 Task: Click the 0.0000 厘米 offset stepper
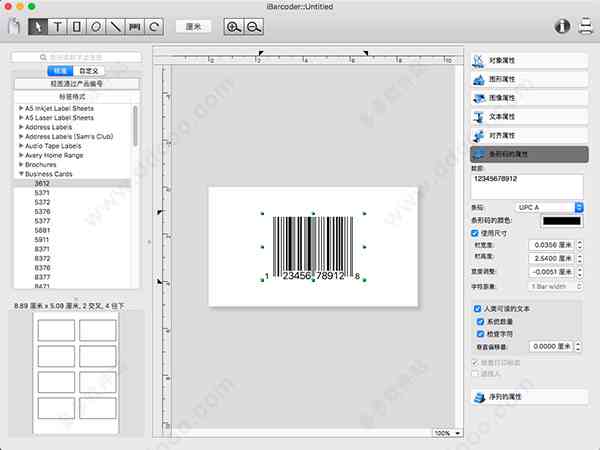click(x=578, y=346)
